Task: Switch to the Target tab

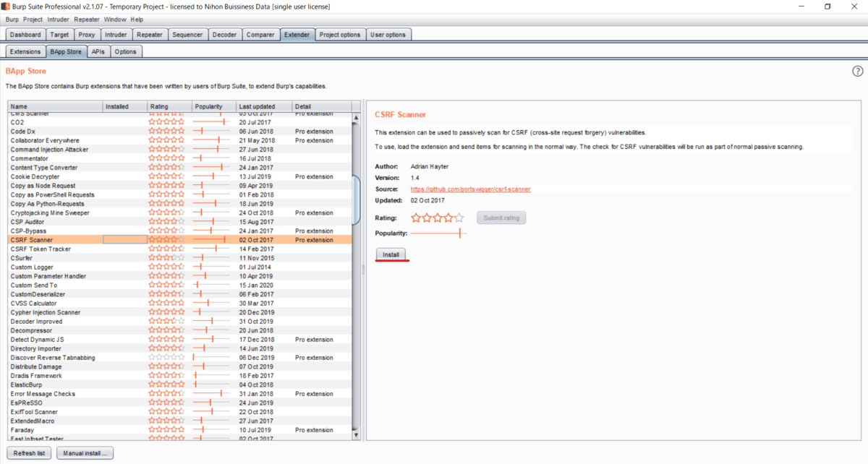Action: [60, 34]
